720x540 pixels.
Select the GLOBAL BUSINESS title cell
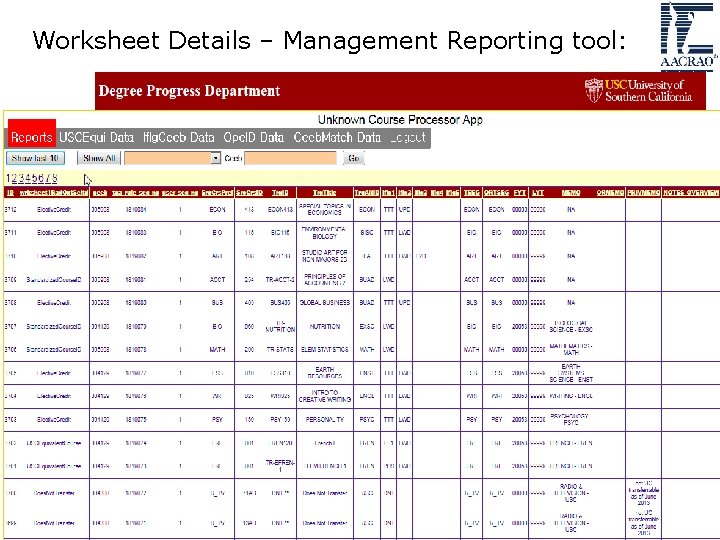pos(325,303)
